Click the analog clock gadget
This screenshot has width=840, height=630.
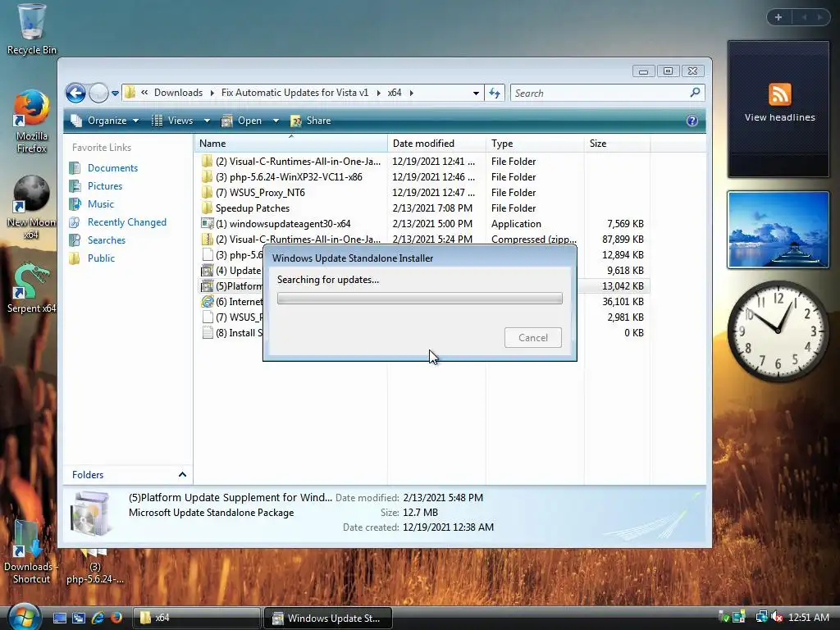coord(778,331)
